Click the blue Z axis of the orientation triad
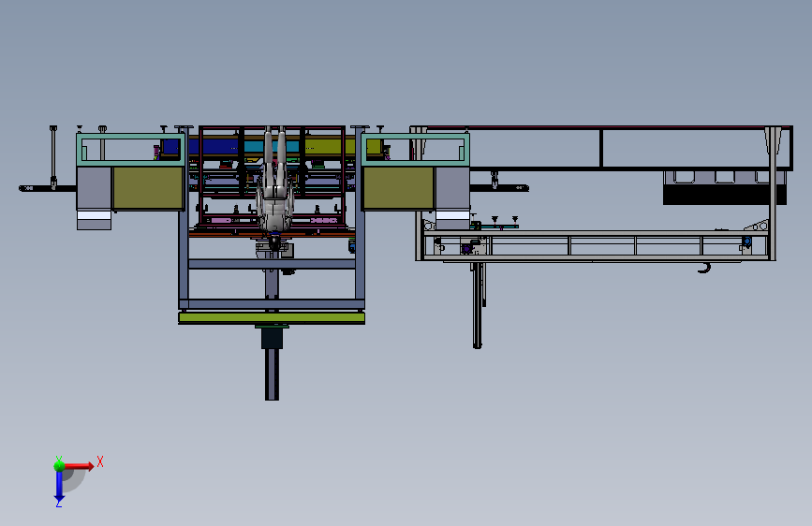The width and height of the screenshot is (812, 526). click(59, 486)
